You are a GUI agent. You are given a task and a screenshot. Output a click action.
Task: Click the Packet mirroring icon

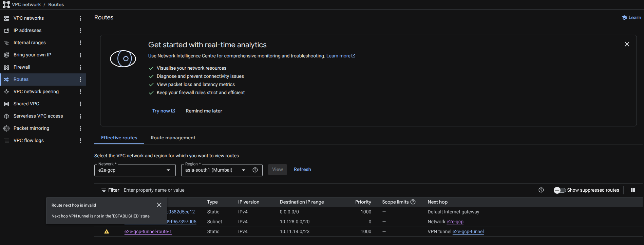(6, 128)
